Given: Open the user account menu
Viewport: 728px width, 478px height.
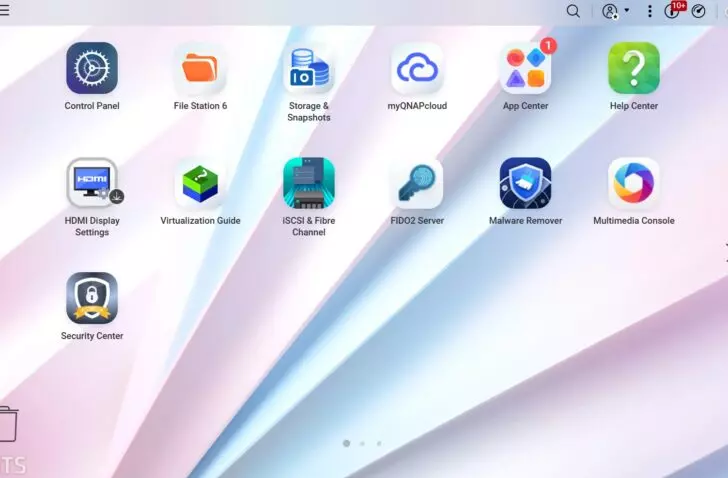Looking at the screenshot, I should (615, 11).
